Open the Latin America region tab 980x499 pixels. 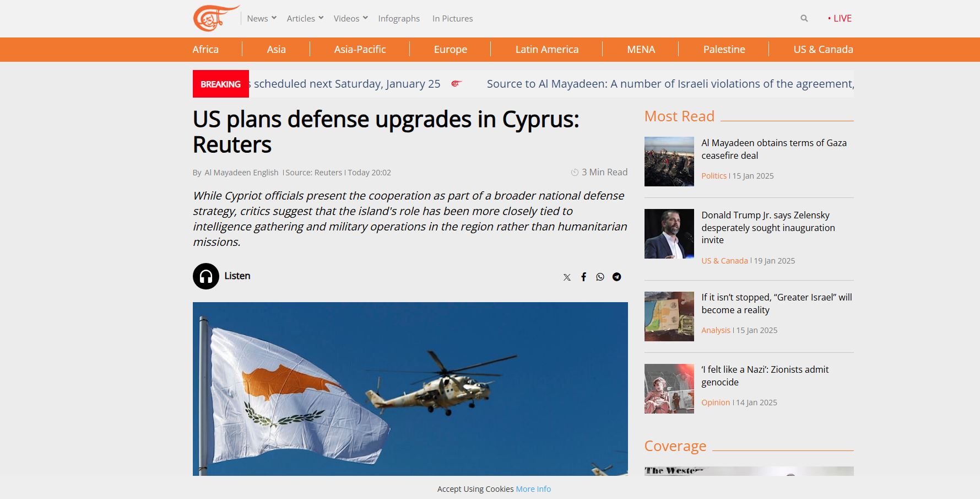(546, 49)
